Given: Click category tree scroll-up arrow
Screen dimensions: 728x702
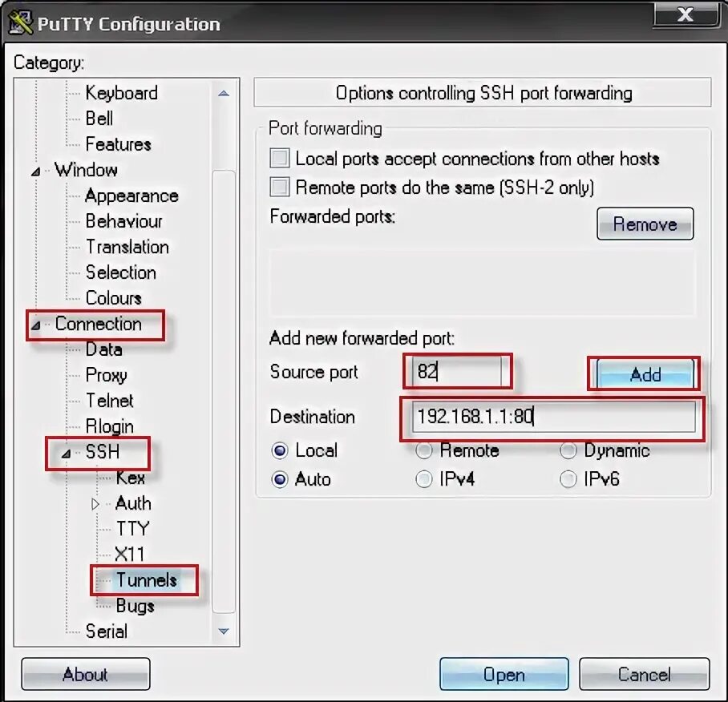Looking at the screenshot, I should click(224, 94).
